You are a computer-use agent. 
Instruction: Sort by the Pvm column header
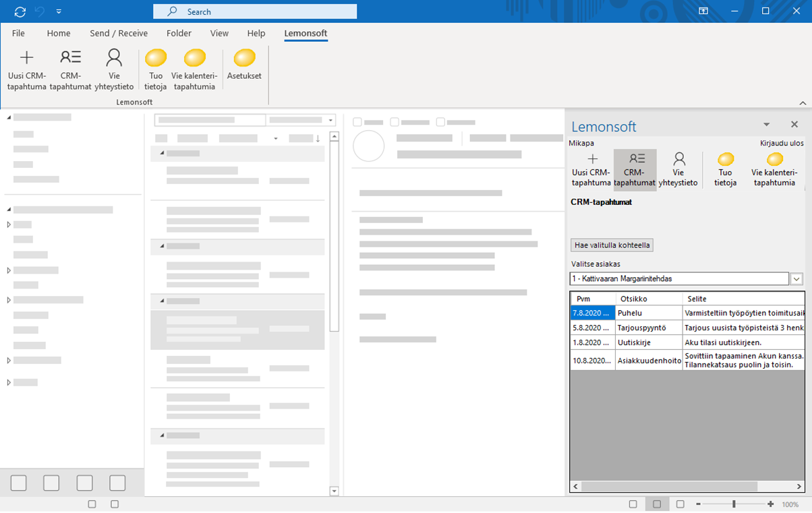593,299
